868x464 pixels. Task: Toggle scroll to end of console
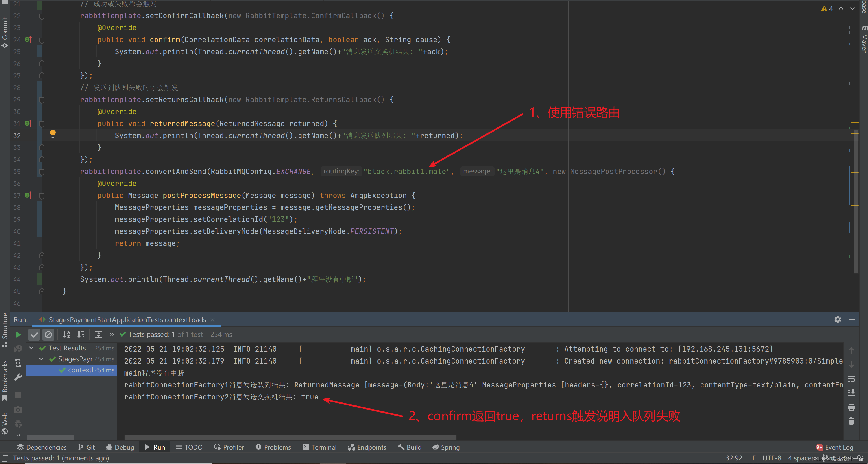click(851, 393)
